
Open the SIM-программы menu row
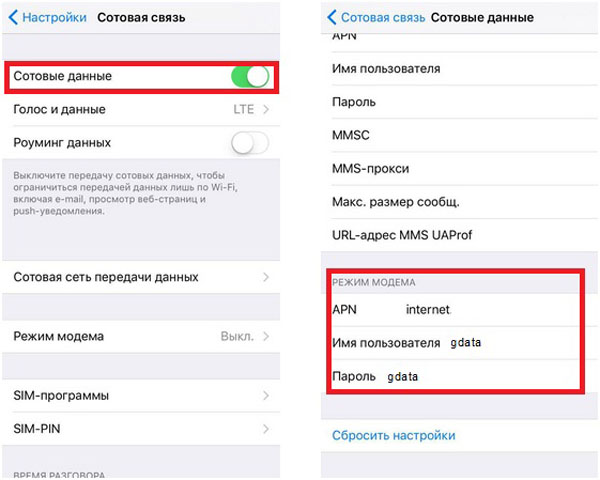(141, 395)
